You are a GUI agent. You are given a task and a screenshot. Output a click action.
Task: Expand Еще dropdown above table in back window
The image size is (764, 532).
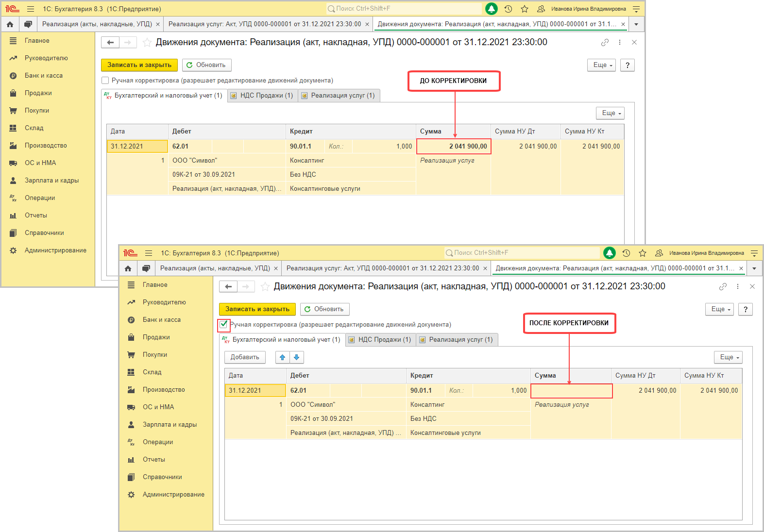(611, 113)
